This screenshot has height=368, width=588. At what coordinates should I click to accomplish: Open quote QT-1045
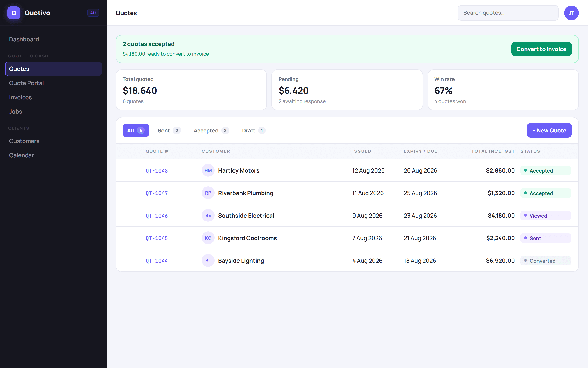156,238
